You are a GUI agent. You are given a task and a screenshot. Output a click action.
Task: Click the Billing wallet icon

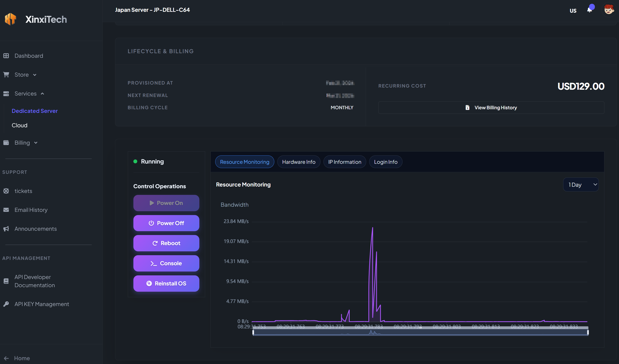(6, 143)
